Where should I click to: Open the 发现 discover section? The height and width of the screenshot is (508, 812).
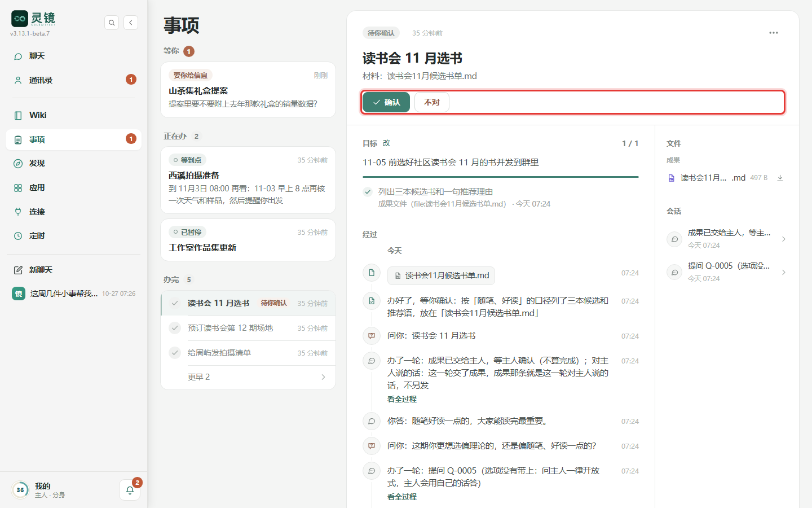pyautogui.click(x=73, y=163)
